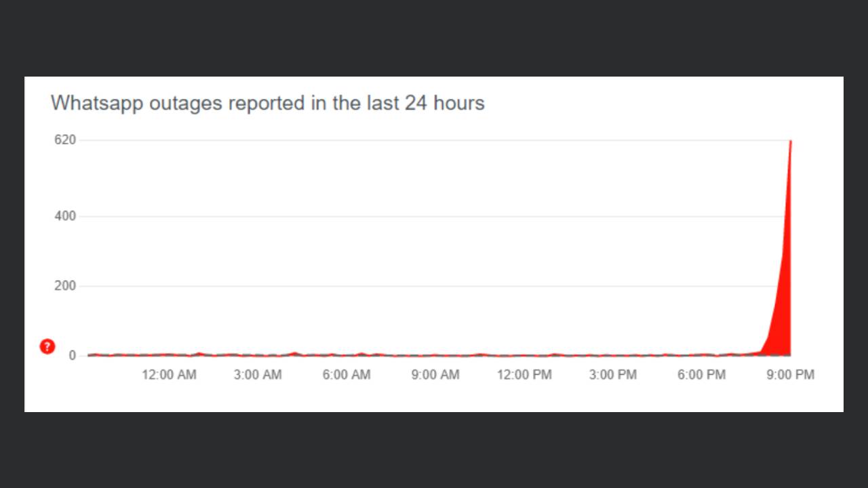Select the 12:00 AM time label

(x=169, y=375)
